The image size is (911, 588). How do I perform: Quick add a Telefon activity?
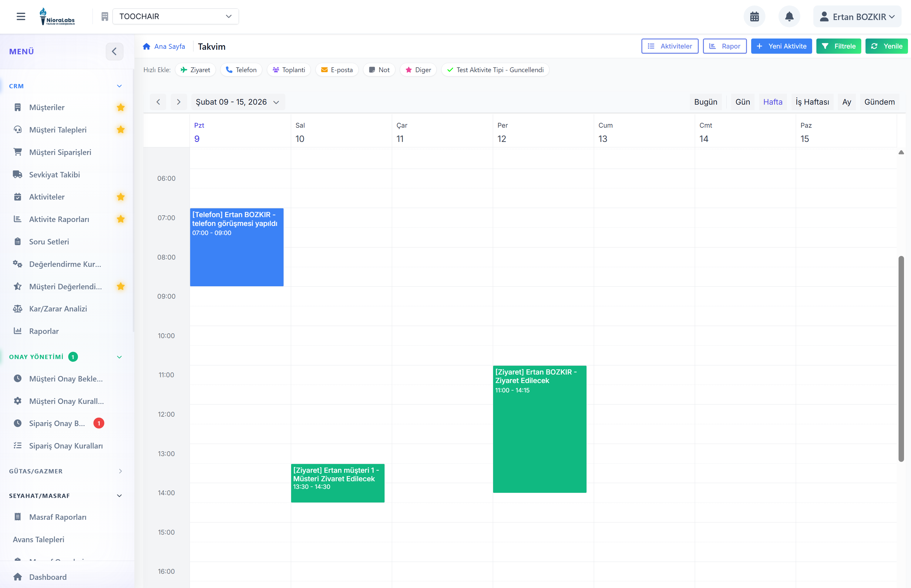241,70
